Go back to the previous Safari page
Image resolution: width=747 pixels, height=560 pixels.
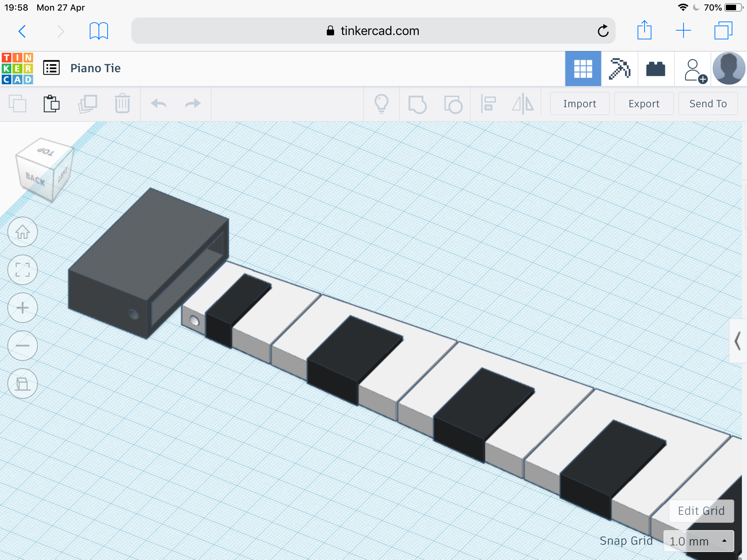coord(22,31)
